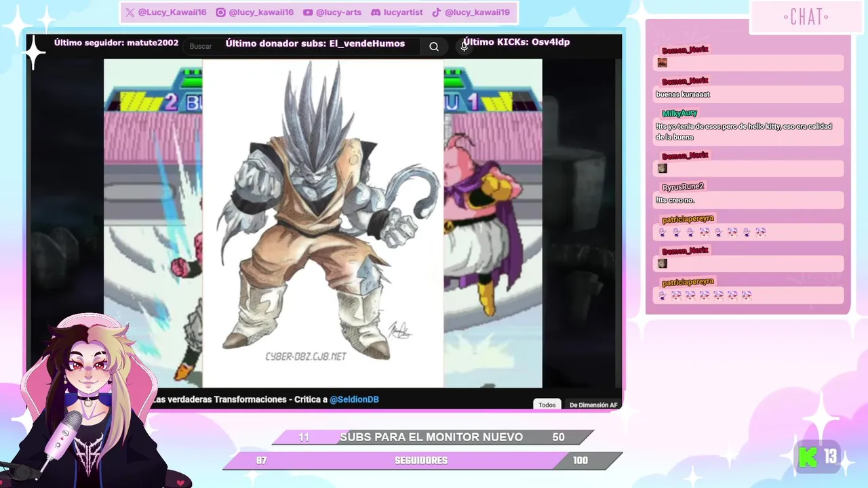
Task: Click the silver Goku fan art image
Action: 323,223
